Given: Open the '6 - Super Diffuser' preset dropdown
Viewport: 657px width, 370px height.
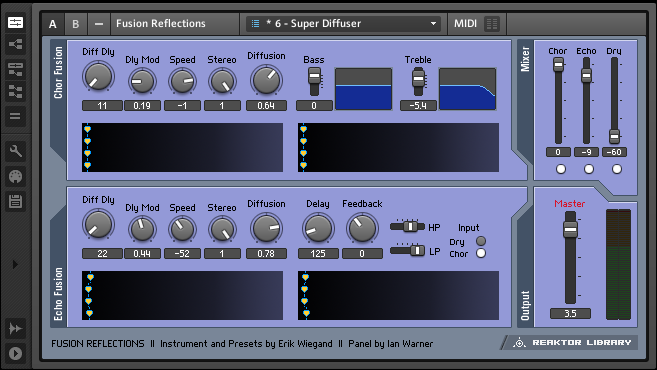Looking at the screenshot, I should (x=344, y=24).
